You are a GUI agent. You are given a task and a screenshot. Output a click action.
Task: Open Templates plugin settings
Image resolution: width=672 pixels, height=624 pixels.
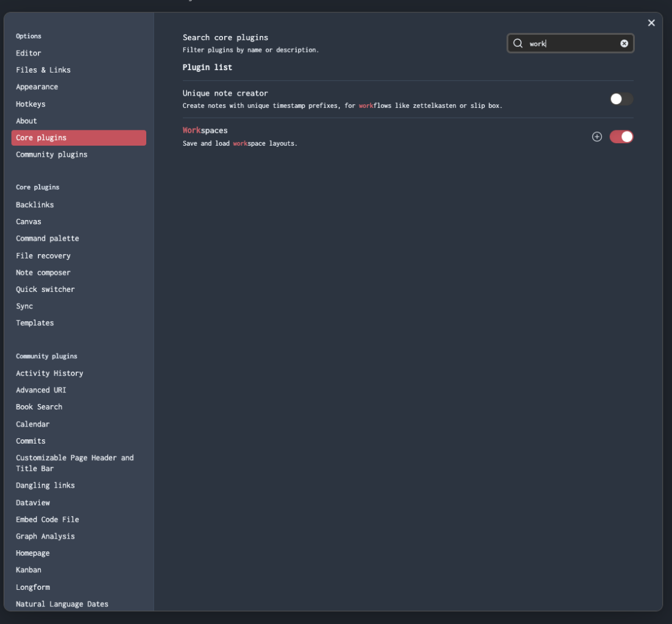coord(35,323)
